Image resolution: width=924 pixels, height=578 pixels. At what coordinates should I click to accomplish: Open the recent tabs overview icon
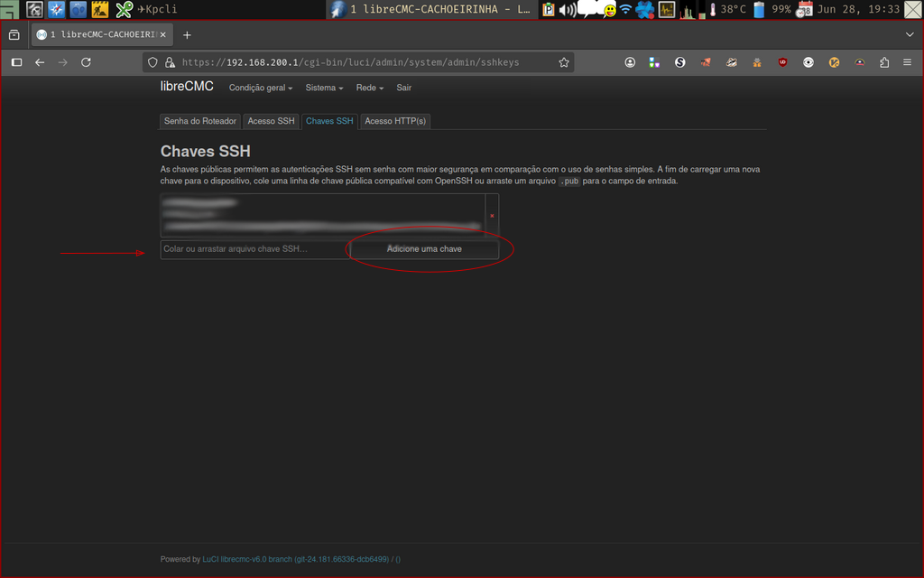tap(14, 35)
